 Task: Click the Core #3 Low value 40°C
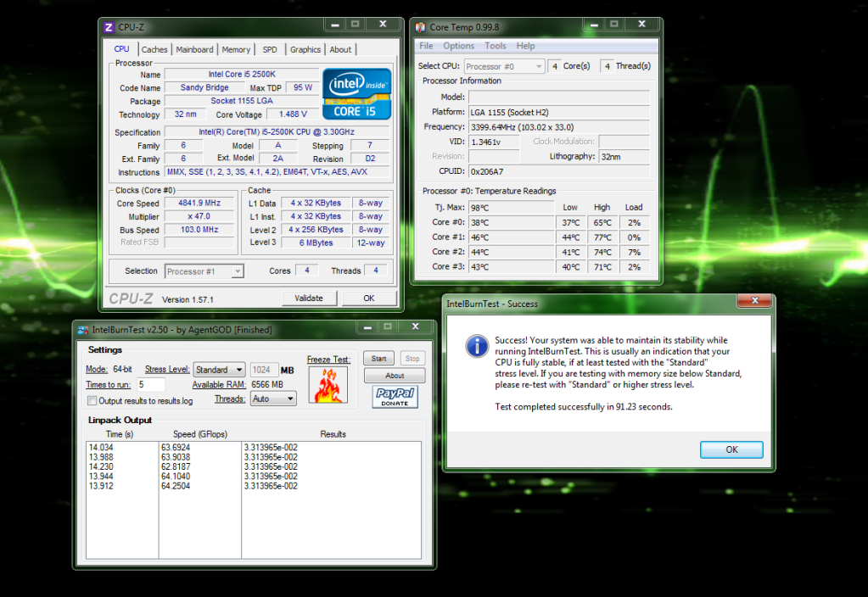[x=571, y=267]
